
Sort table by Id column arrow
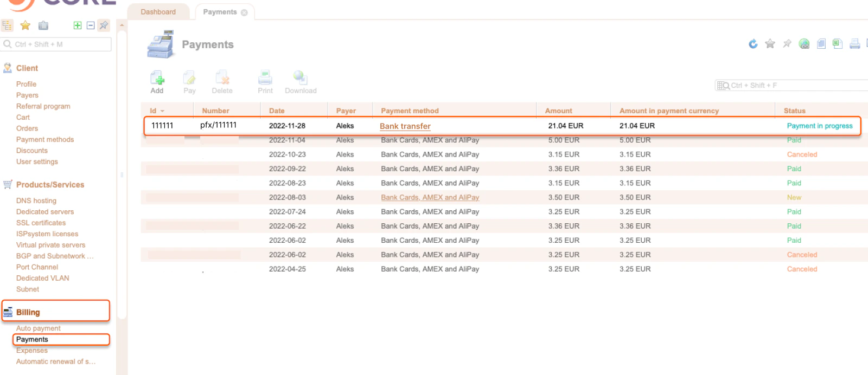tap(162, 111)
